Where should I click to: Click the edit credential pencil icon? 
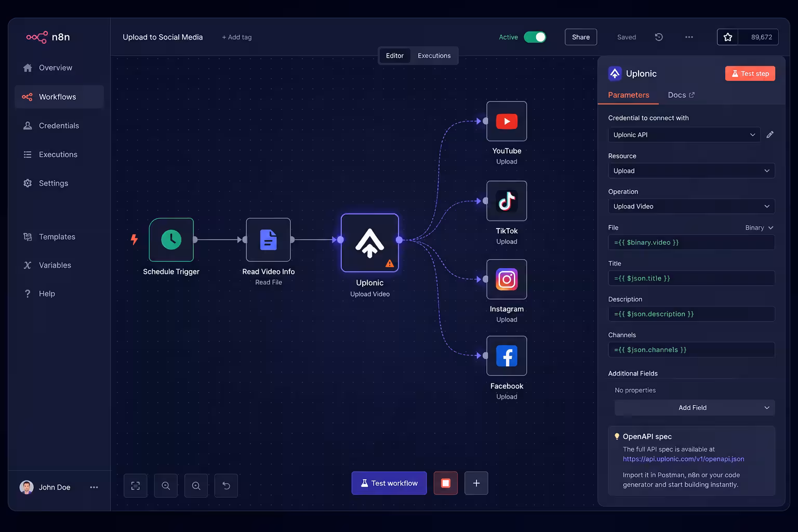pyautogui.click(x=770, y=135)
